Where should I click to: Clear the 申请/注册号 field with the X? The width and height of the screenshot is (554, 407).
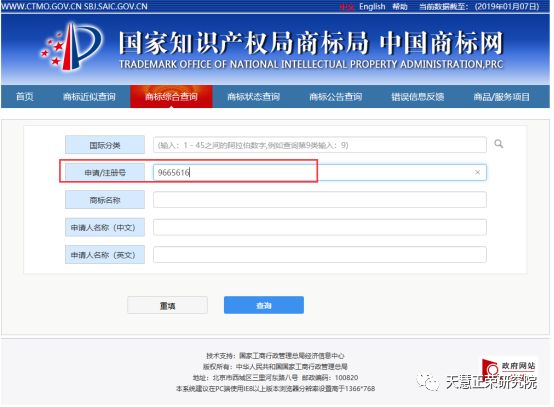(477, 172)
